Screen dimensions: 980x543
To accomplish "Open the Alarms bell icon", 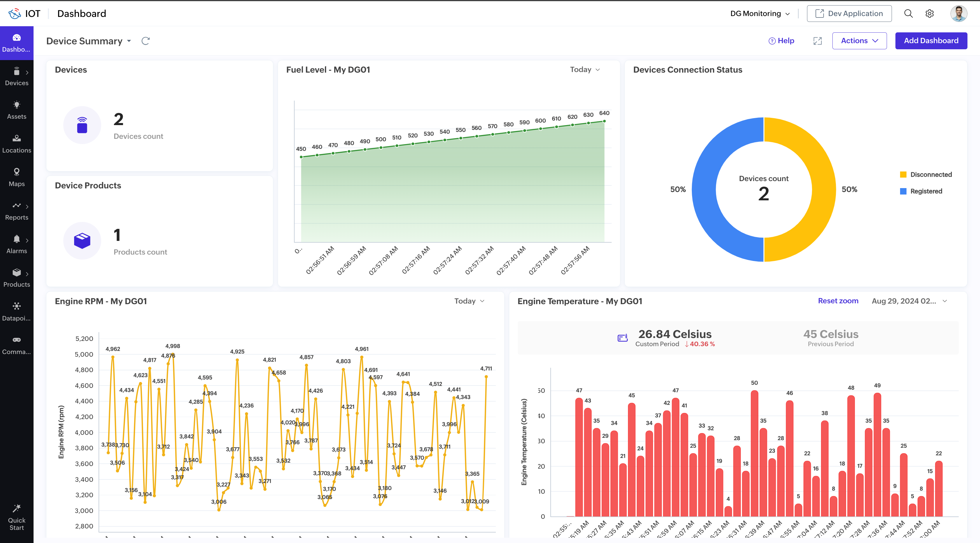I will click(x=17, y=239).
